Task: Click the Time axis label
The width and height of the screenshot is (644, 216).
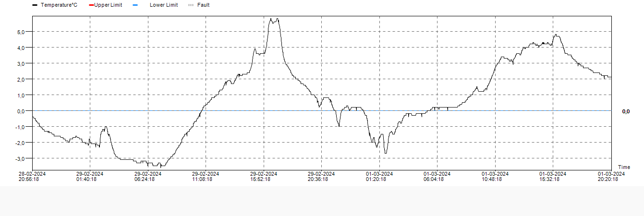Action: (624, 167)
